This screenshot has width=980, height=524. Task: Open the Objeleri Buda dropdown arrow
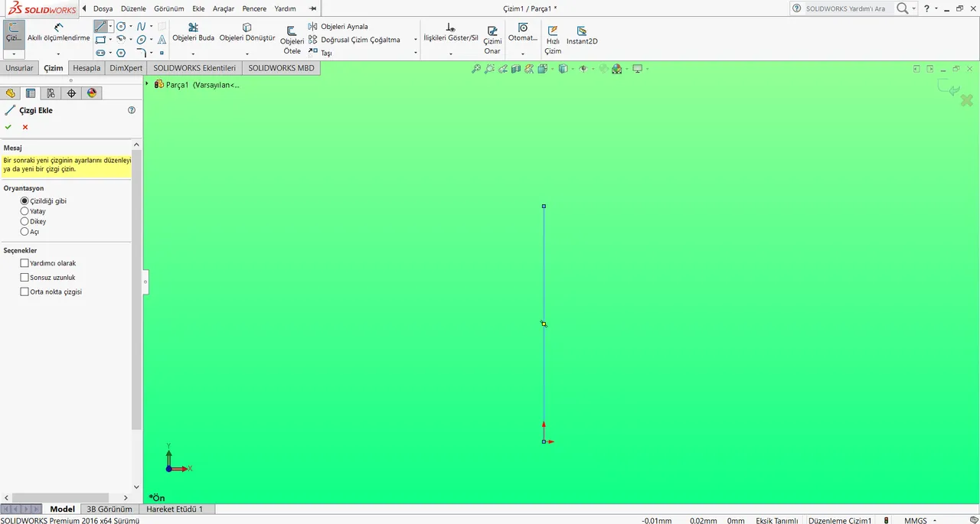(x=193, y=54)
